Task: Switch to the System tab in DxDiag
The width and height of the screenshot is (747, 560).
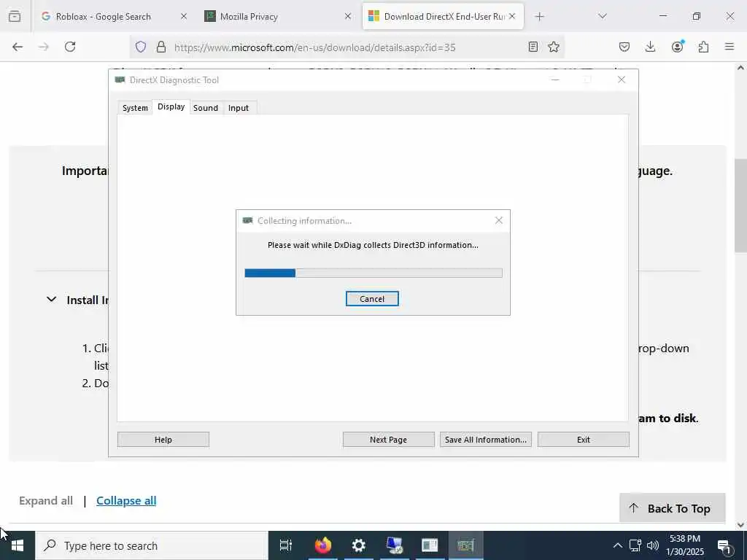Action: pos(135,108)
